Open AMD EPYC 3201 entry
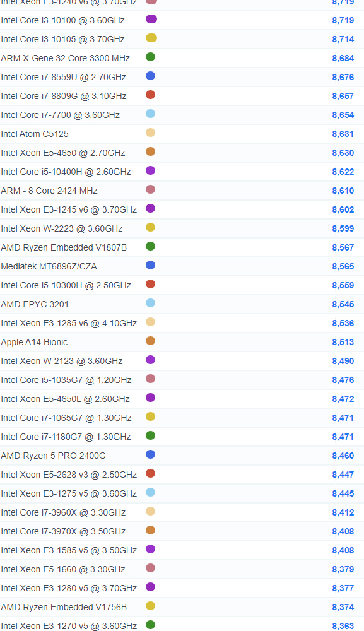Viewport: 364px width, 631px height. (x=35, y=304)
